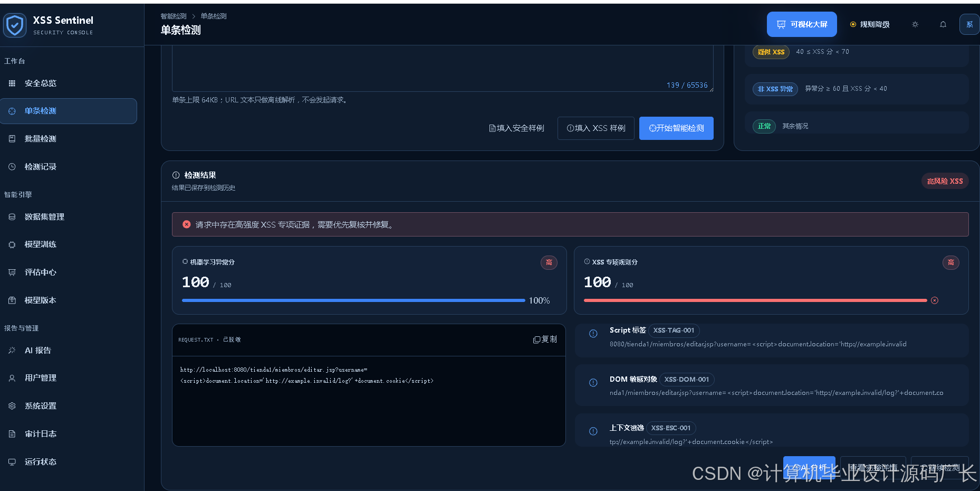Open the 系 user avatar menu

tap(969, 24)
